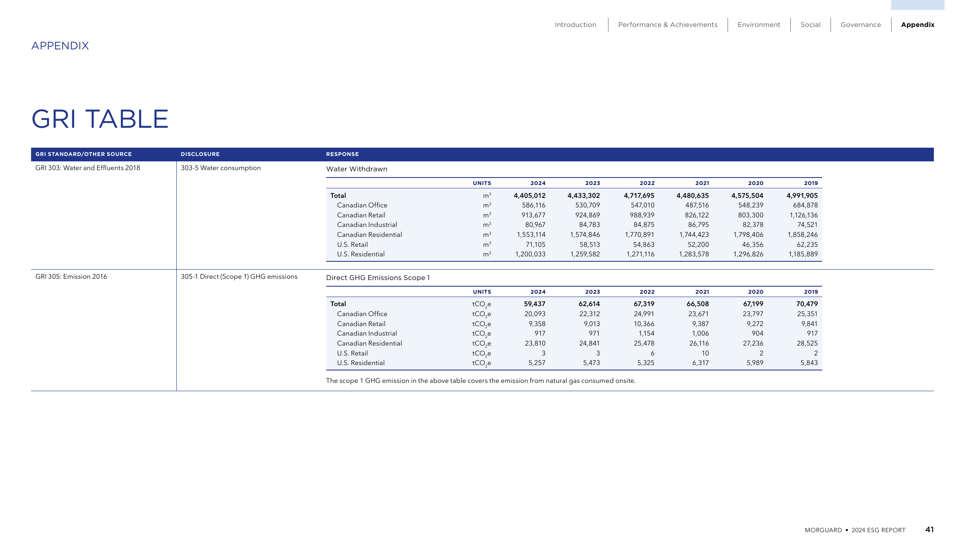This screenshot has height=560, width=965.
Task: Select the GRI TABLE title
Action: pos(100,119)
